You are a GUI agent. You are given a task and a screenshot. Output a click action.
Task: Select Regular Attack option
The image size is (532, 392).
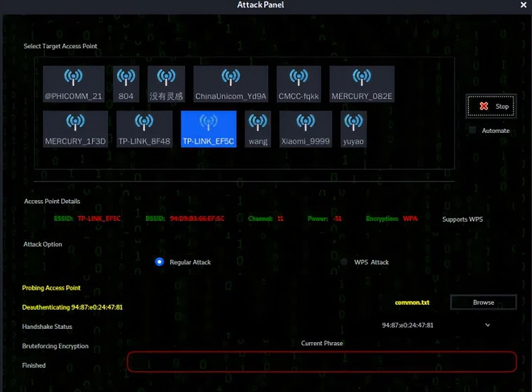tap(159, 262)
